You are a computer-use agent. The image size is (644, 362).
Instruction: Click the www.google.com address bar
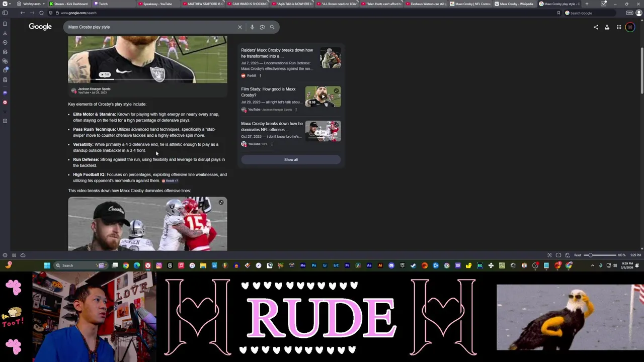pos(302,13)
